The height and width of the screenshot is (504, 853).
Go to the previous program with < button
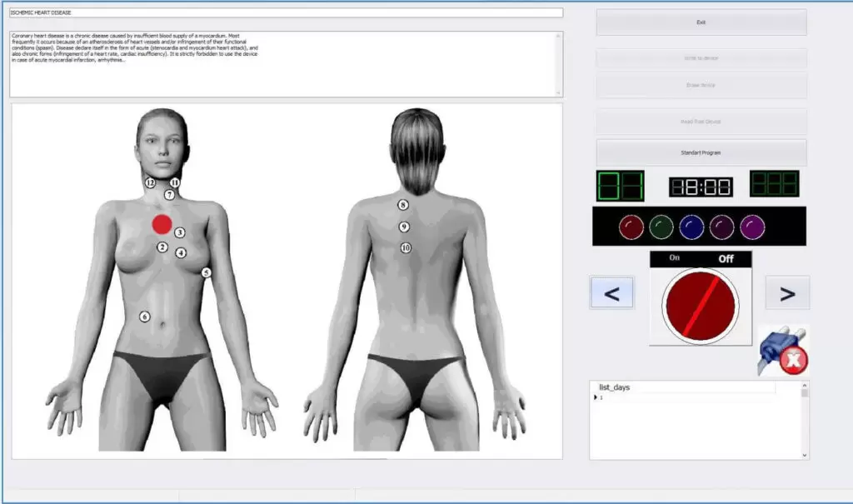tap(611, 293)
